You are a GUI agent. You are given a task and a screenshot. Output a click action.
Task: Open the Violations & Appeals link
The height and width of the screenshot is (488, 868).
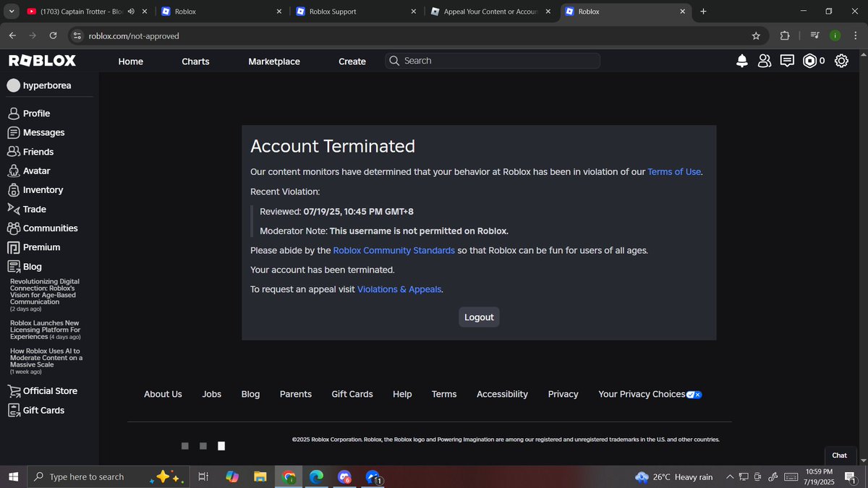[399, 289]
